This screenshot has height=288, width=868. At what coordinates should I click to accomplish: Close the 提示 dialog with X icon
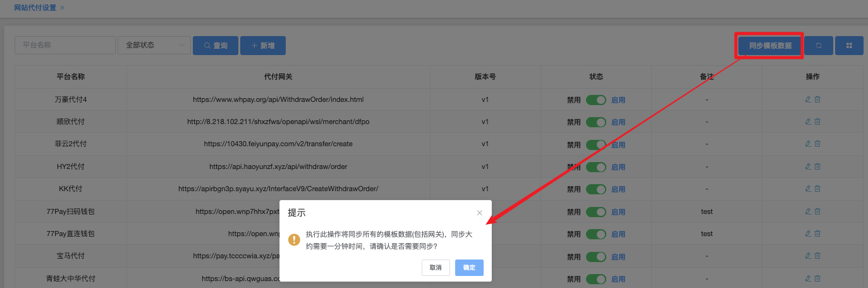click(479, 213)
